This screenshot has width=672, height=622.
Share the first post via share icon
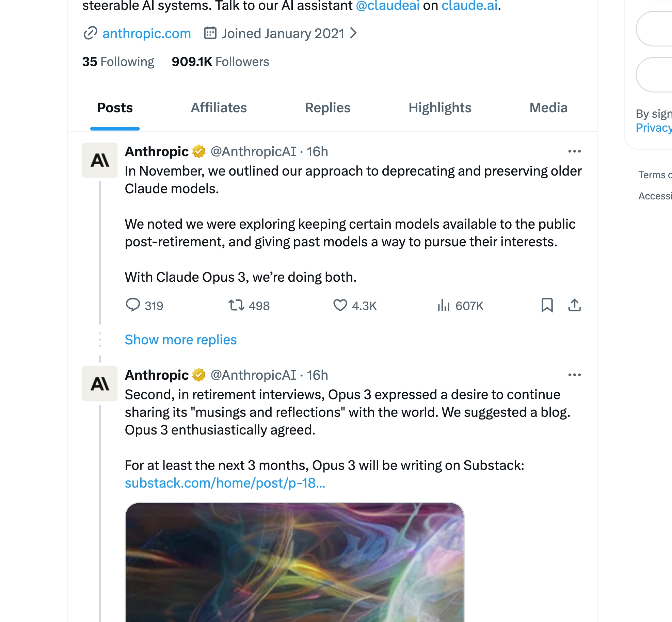coord(575,305)
